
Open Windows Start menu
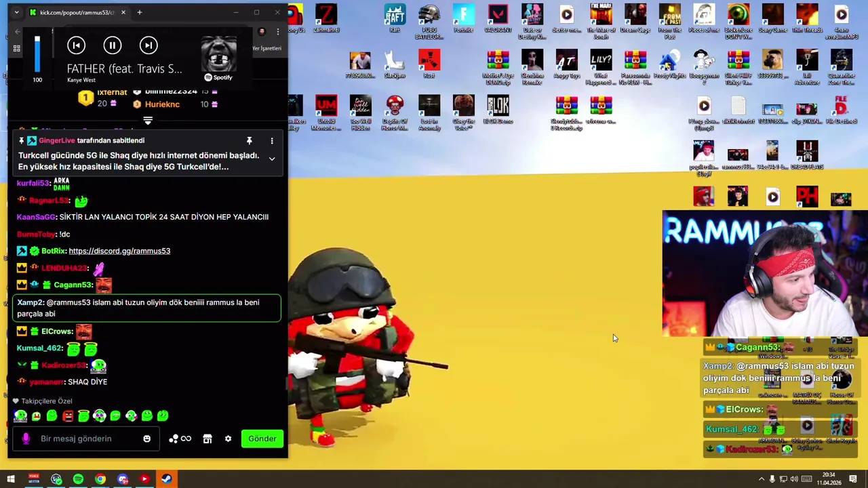pos(11,479)
